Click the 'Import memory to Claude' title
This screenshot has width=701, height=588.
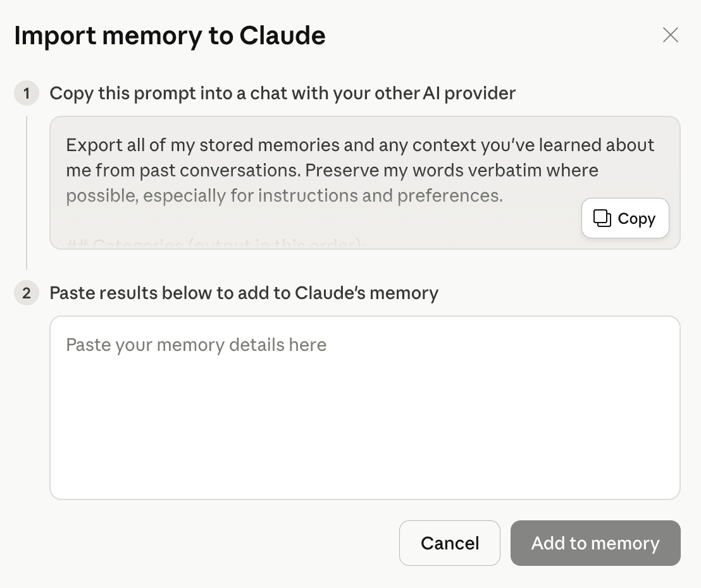pos(170,36)
